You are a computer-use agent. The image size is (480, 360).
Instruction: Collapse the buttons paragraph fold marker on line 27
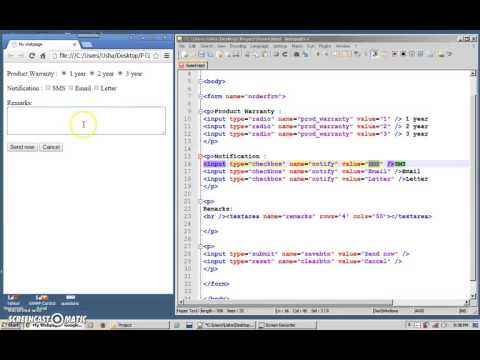201,246
